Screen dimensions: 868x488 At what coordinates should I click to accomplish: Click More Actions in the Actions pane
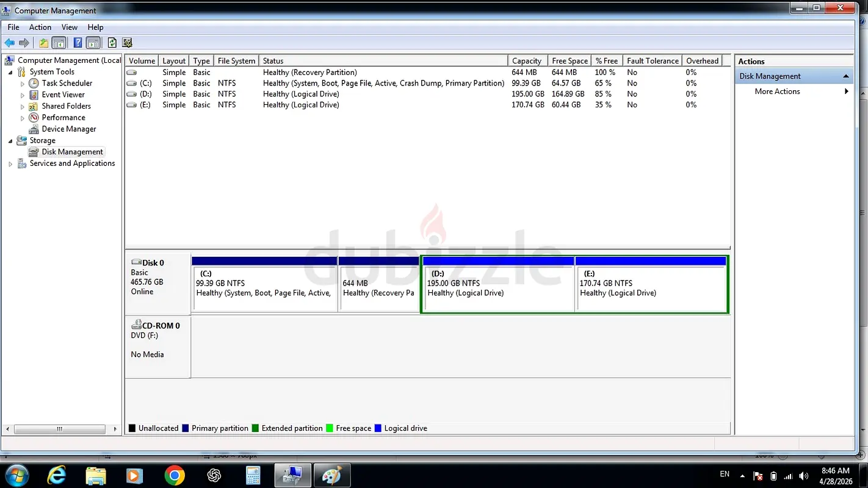pyautogui.click(x=777, y=91)
